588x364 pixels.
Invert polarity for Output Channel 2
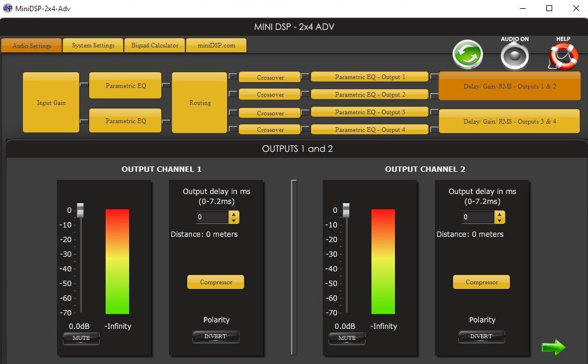point(481,336)
